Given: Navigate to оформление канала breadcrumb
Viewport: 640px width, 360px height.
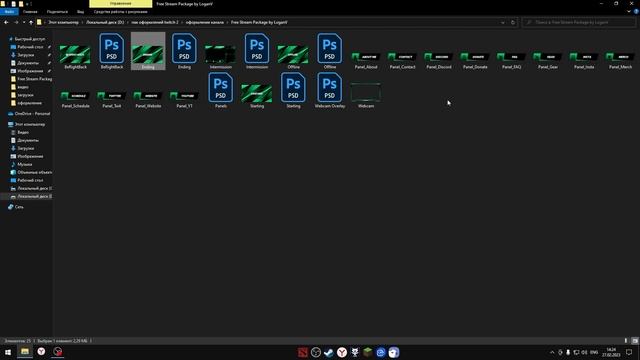Looking at the screenshot, I should click(204, 22).
